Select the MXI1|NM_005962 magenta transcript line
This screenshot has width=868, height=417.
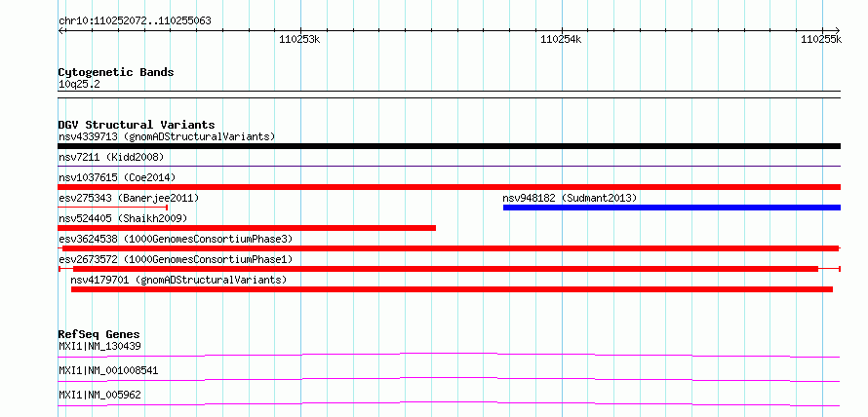[x=449, y=403]
